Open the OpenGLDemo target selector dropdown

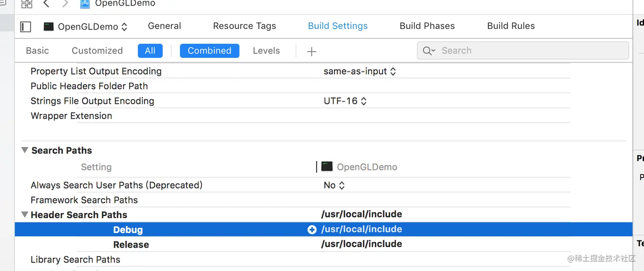point(85,26)
